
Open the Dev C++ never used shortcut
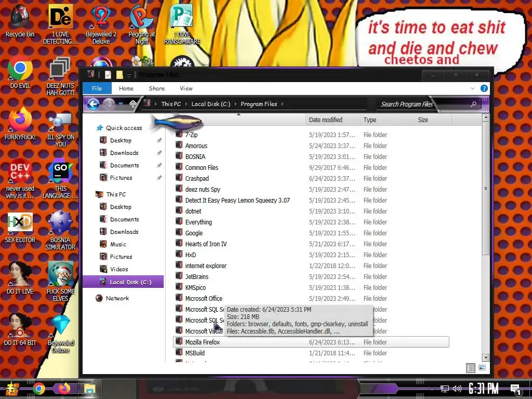pyautogui.click(x=20, y=179)
